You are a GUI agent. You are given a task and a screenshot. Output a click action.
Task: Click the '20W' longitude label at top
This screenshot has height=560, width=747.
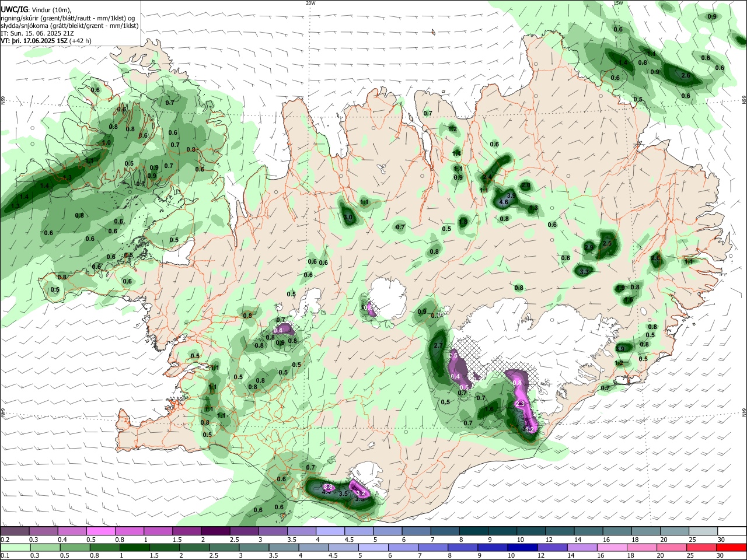[310, 3]
